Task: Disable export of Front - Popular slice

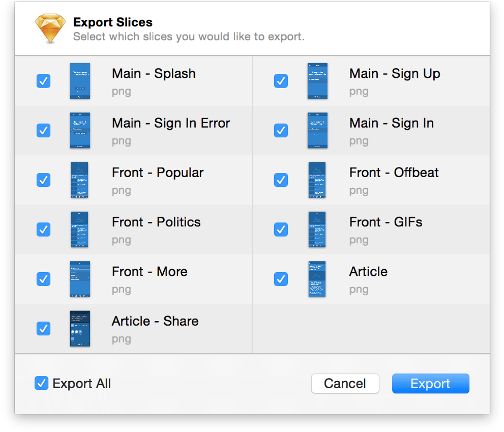Action: 44,180
